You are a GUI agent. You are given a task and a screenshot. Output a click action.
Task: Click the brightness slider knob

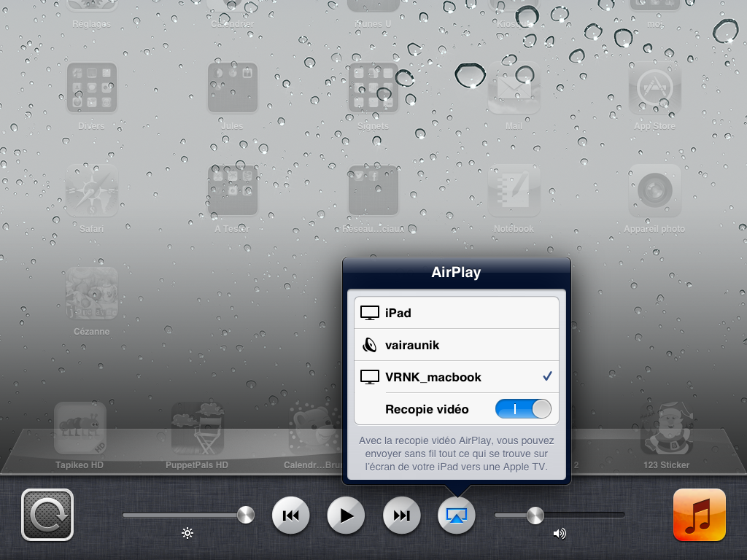pyautogui.click(x=246, y=515)
